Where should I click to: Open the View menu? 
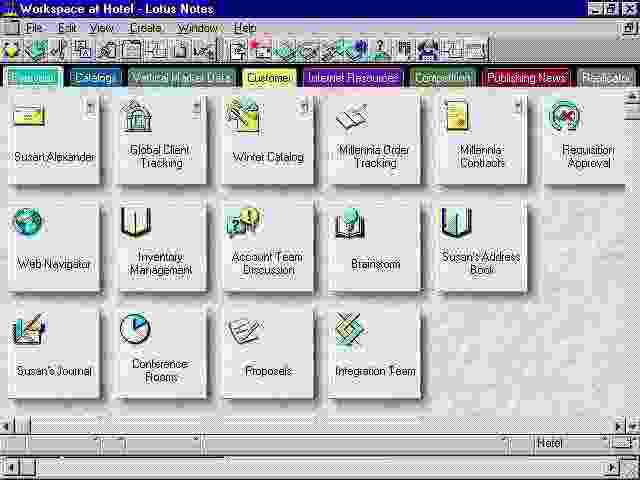click(101, 28)
